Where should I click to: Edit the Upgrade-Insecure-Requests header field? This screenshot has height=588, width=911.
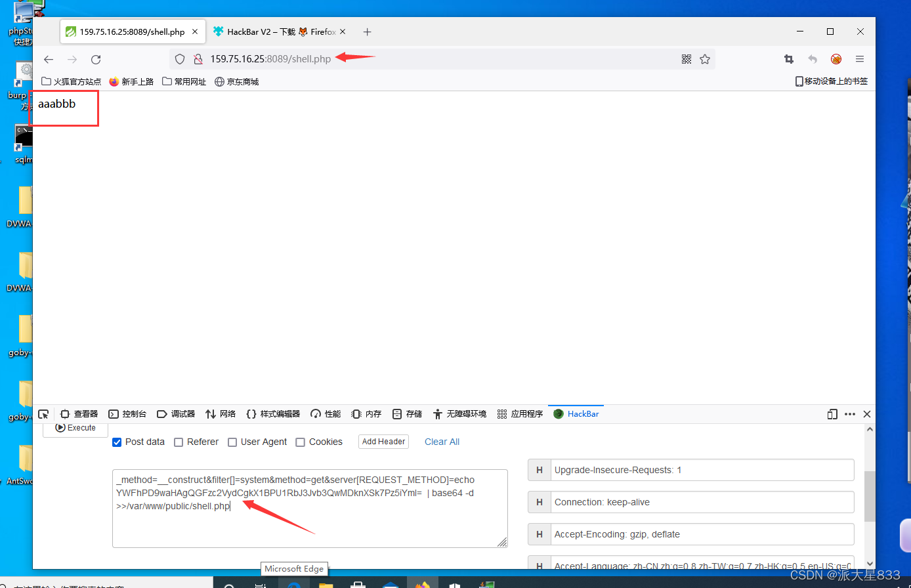point(702,470)
